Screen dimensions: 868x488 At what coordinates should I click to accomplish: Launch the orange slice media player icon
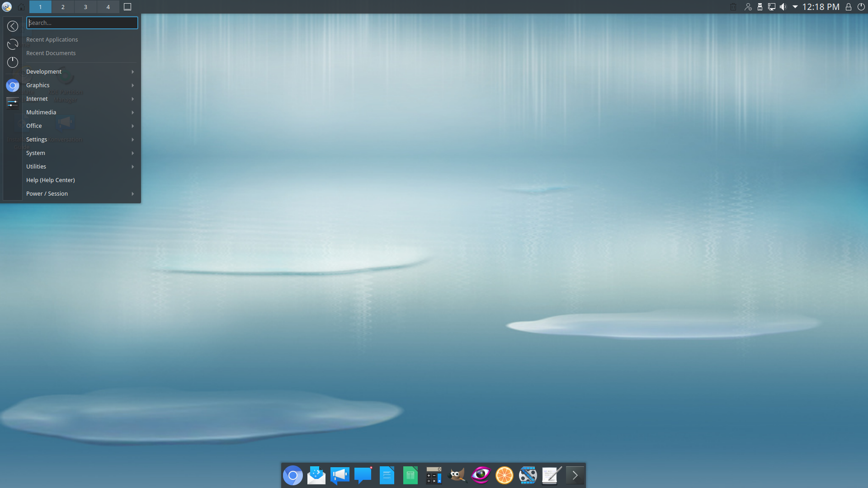[x=504, y=475]
